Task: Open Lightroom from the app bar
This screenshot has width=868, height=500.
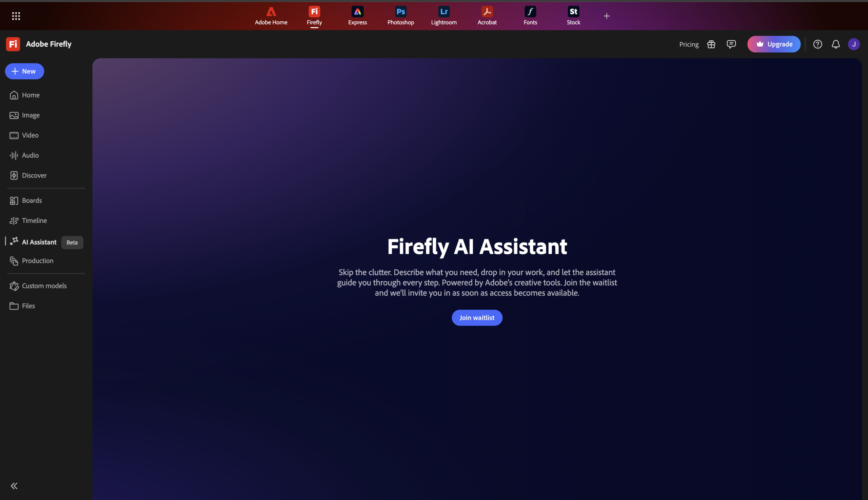Action: (x=443, y=16)
